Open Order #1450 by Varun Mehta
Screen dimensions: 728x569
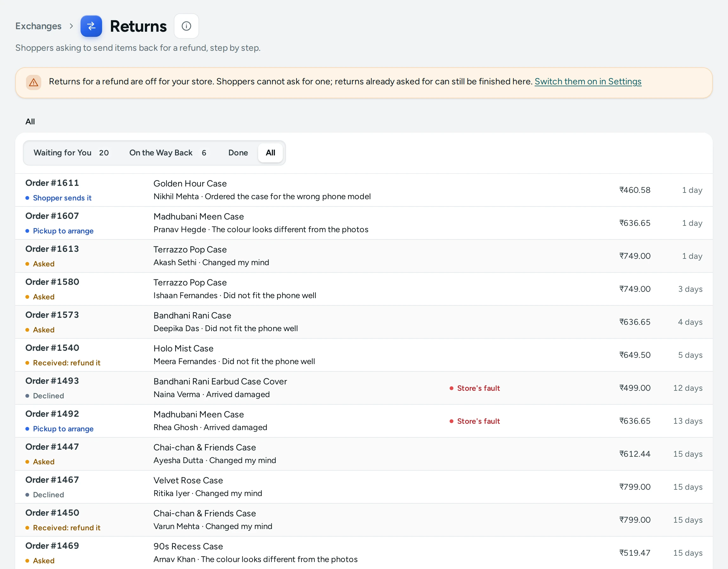(x=364, y=520)
